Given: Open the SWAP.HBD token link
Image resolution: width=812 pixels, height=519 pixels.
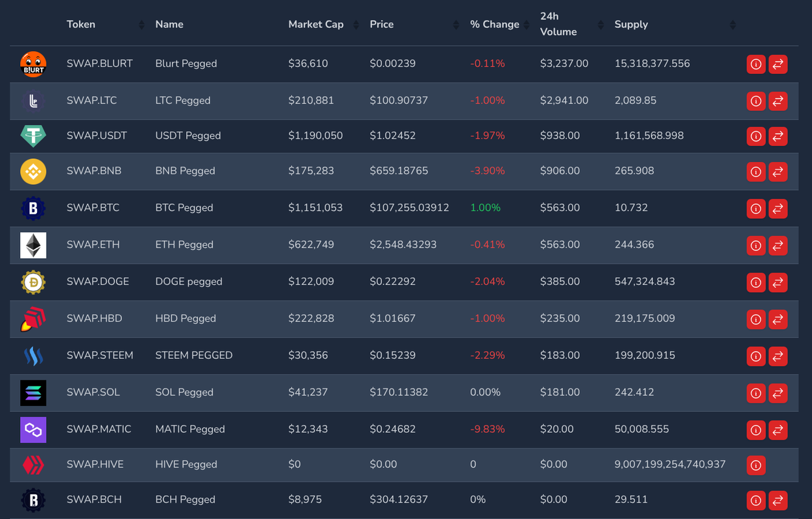Looking at the screenshot, I should pyautogui.click(x=94, y=319).
